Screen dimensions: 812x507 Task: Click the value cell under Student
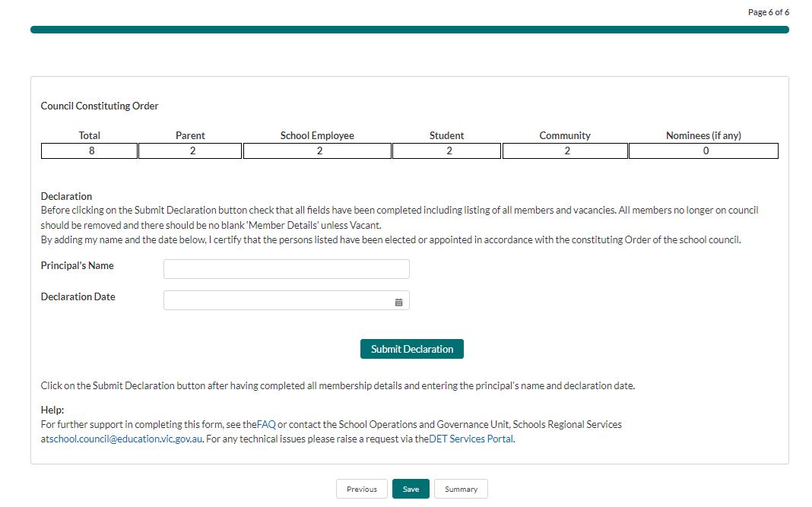tap(447, 151)
